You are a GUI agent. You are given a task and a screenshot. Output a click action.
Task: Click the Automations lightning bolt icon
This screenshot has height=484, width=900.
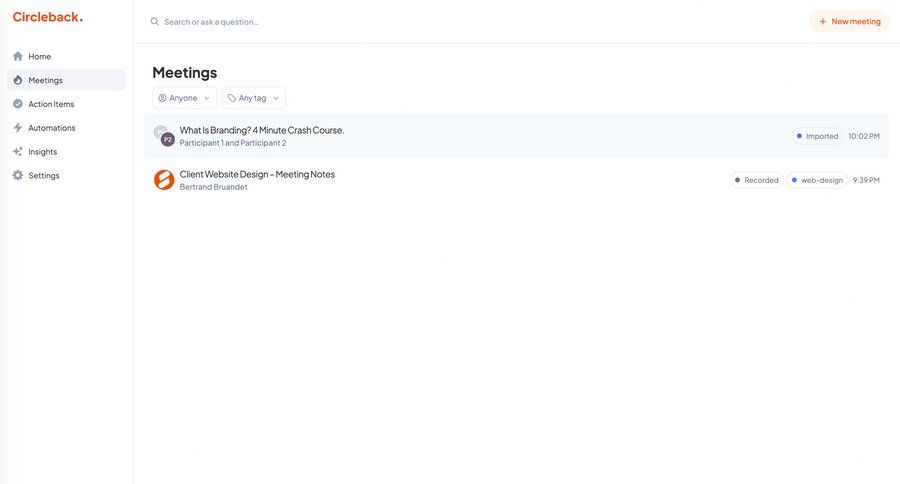coord(18,128)
